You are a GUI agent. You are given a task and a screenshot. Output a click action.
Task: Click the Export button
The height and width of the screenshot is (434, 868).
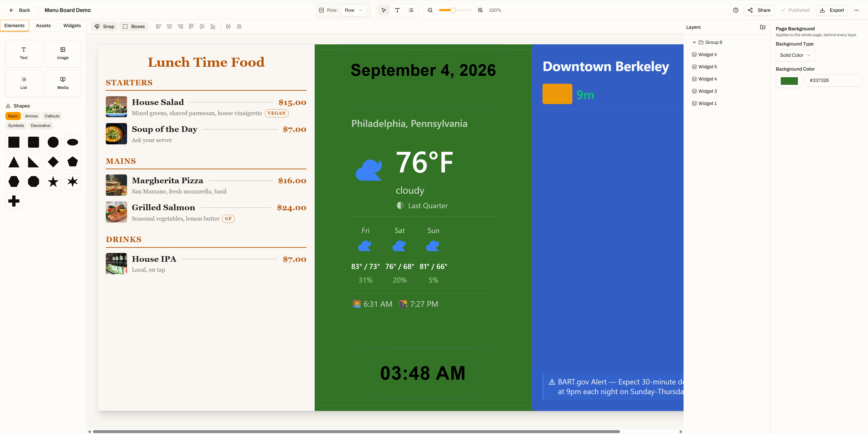click(x=832, y=10)
